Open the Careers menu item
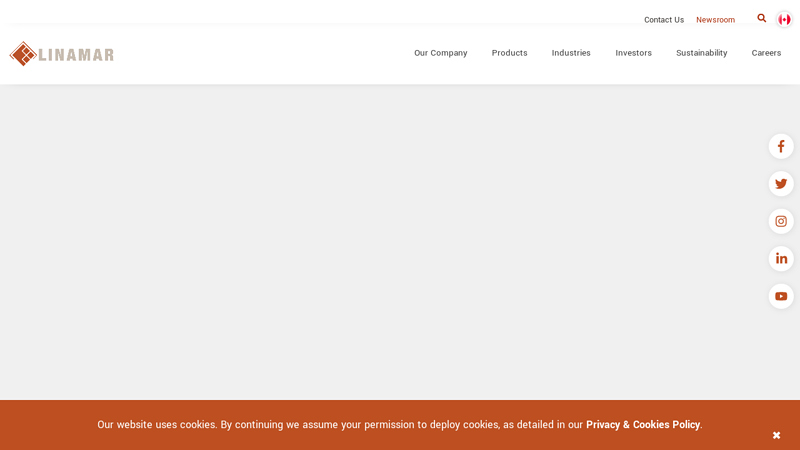This screenshot has width=800, height=450. [x=766, y=53]
